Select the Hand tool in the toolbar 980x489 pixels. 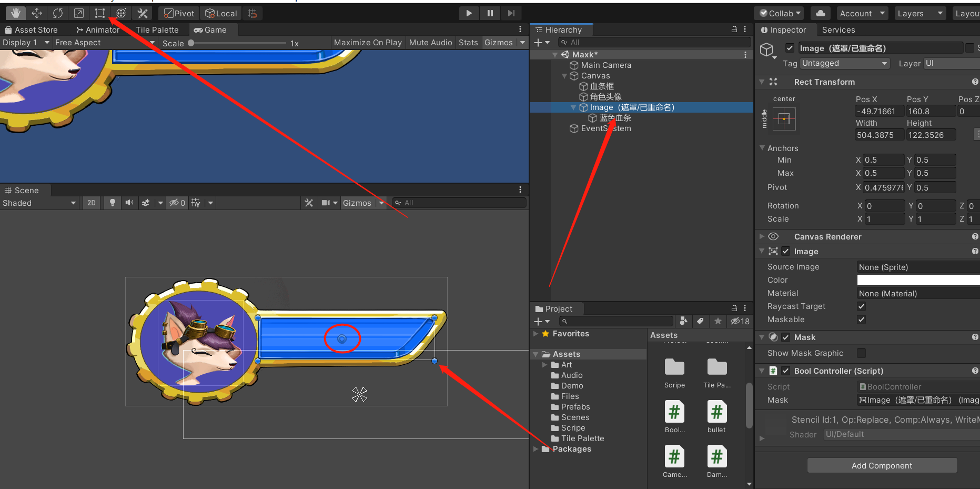pyautogui.click(x=15, y=13)
